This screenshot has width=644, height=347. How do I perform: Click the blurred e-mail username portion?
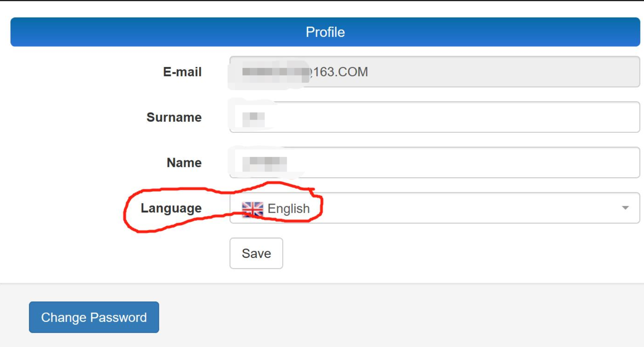tap(275, 72)
